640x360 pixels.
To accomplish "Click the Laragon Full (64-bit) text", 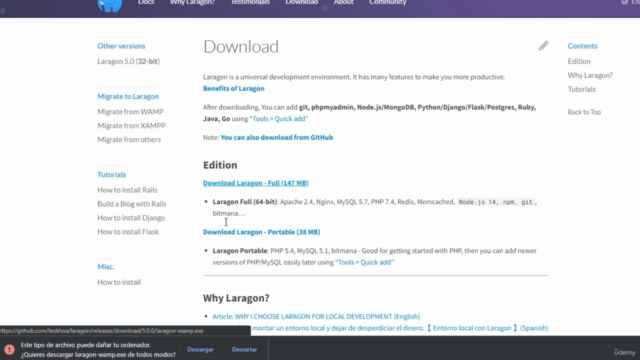I will pyautogui.click(x=245, y=202).
